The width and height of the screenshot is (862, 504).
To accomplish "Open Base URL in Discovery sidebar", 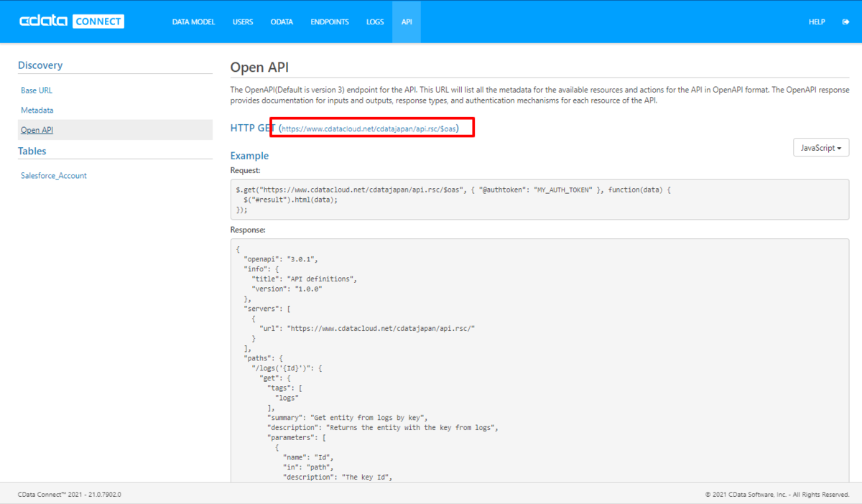I will (37, 90).
